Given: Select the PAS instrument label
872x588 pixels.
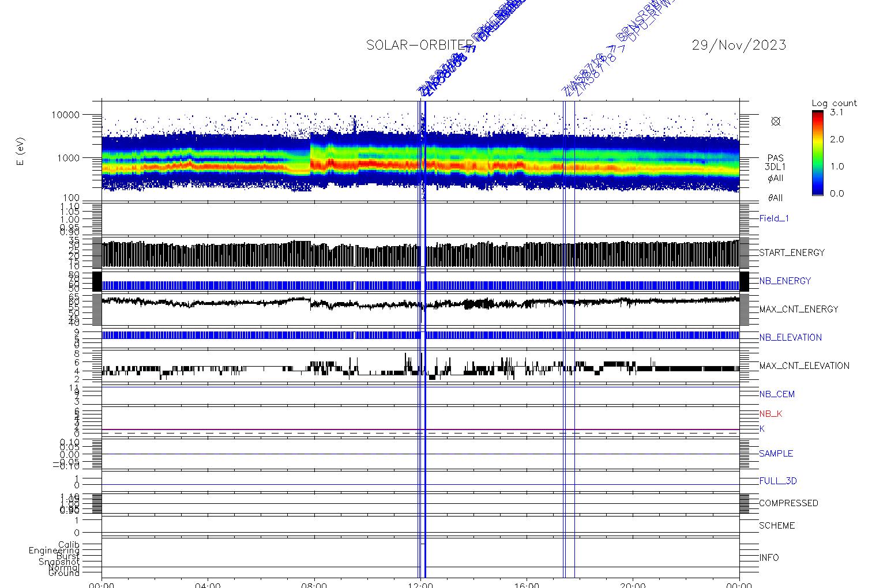Looking at the screenshot, I should pyautogui.click(x=775, y=158).
